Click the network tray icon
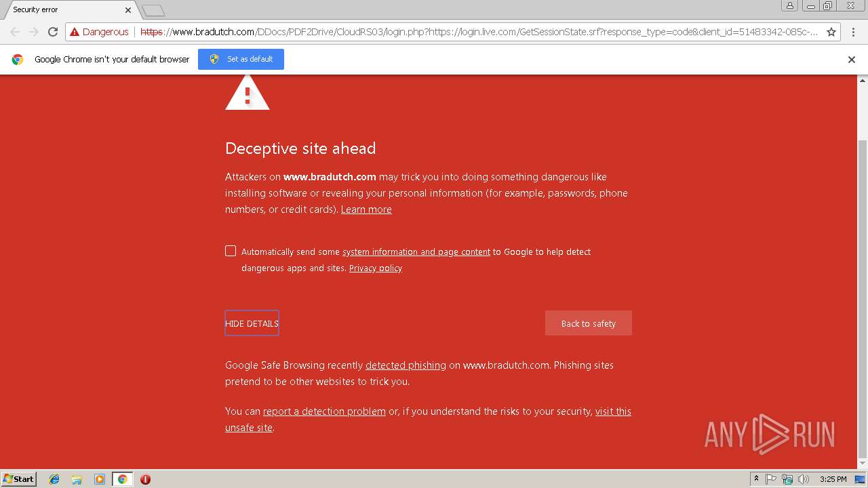 point(787,479)
